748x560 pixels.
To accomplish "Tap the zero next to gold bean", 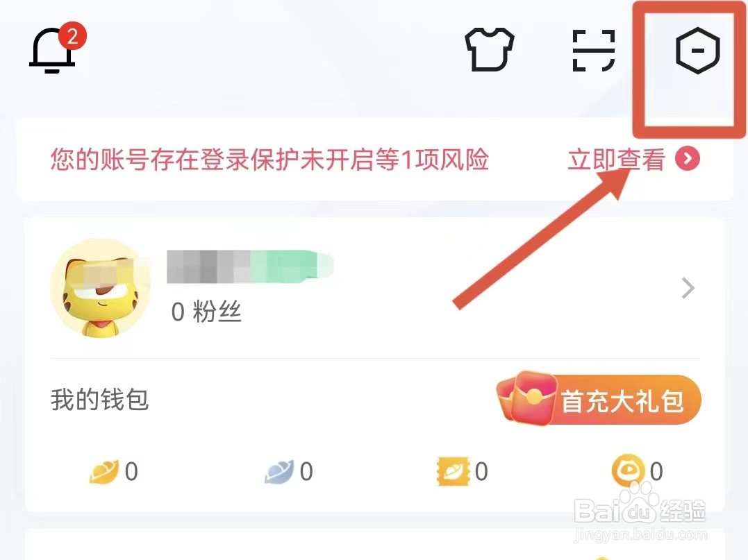I will (x=131, y=472).
